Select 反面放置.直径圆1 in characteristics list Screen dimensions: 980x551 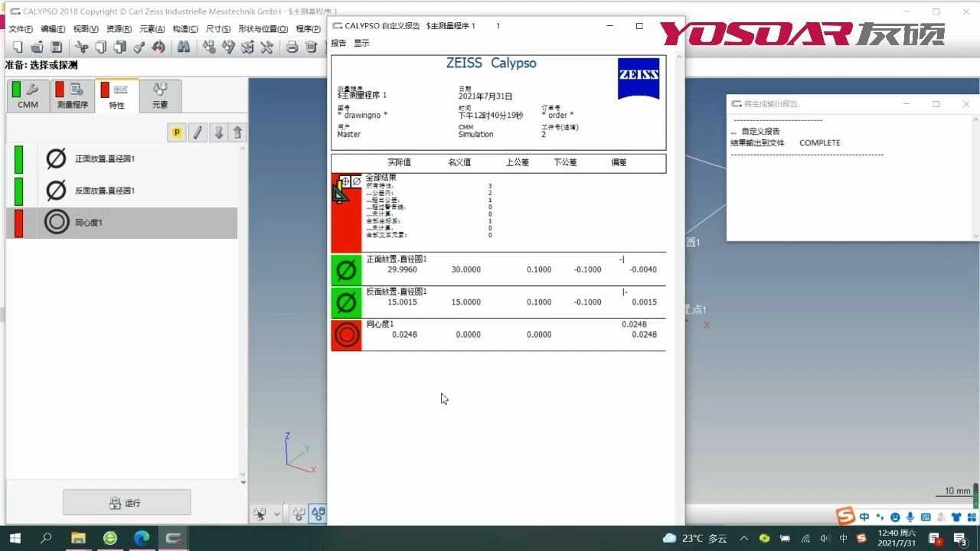coord(122,191)
